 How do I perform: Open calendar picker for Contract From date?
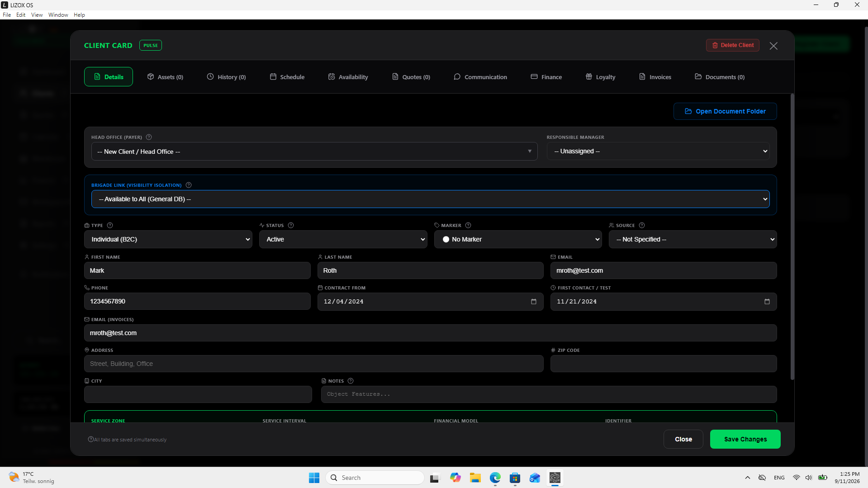click(534, 302)
